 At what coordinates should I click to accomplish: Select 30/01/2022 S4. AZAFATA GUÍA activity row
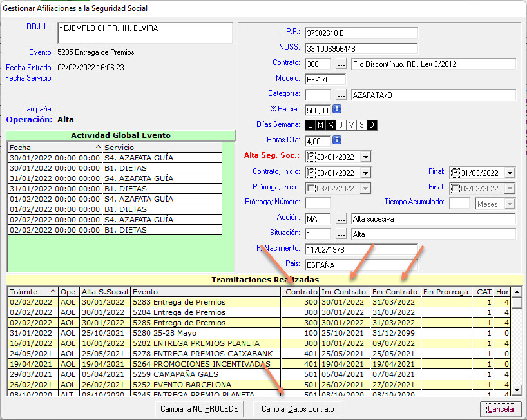[115, 158]
